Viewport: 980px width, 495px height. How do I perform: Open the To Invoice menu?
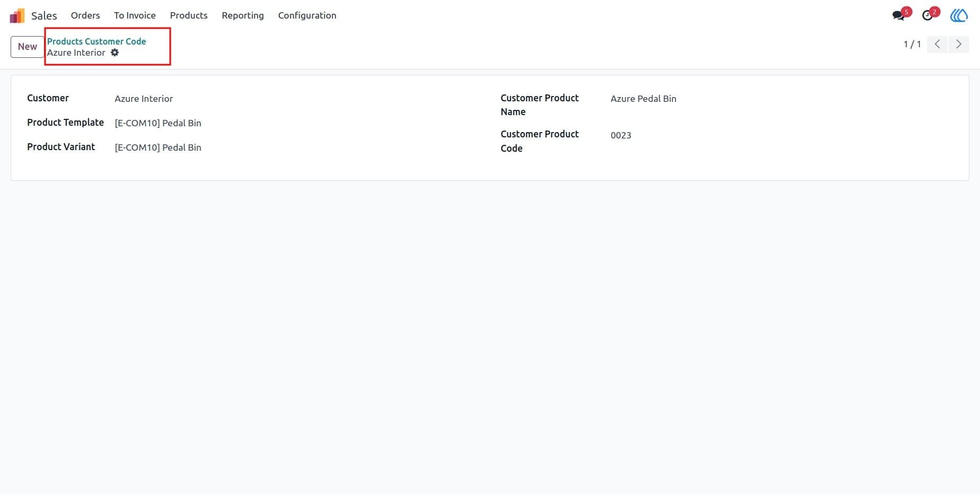[x=135, y=15]
